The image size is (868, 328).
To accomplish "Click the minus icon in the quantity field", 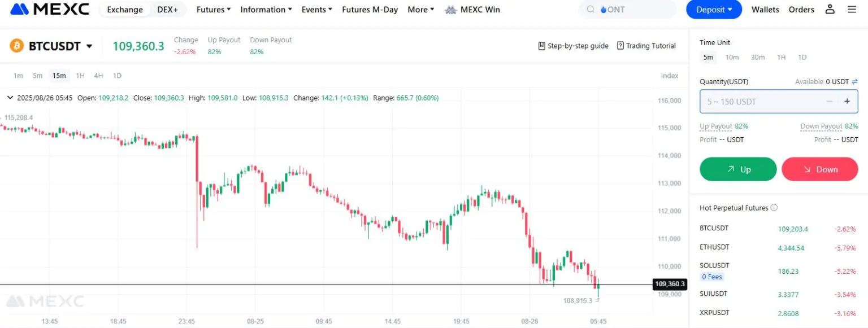I will (x=830, y=102).
